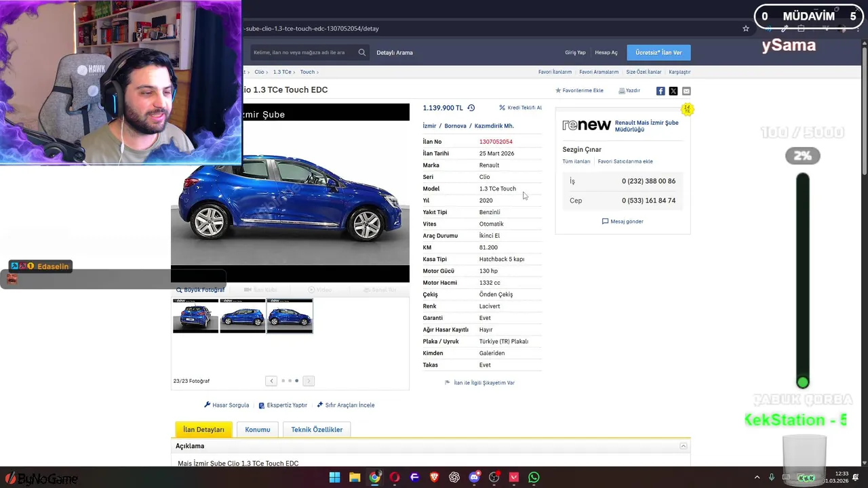Viewport: 868px width, 488px height.
Task: Click the search magnifier icon
Action: pos(362,52)
